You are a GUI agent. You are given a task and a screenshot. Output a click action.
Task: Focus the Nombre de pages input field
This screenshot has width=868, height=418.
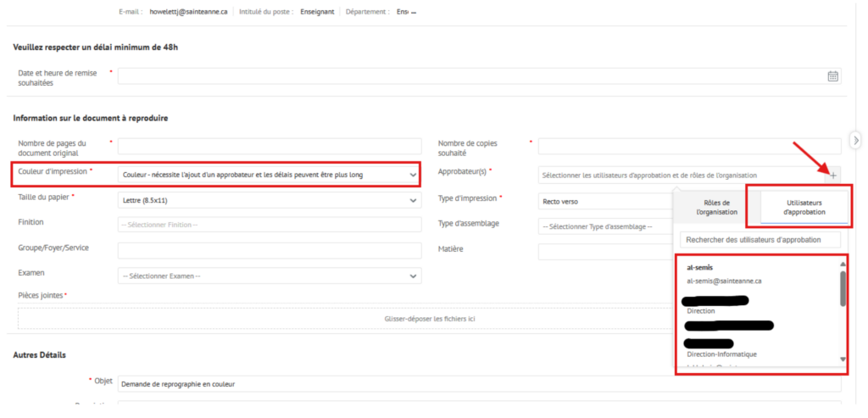coord(270,146)
